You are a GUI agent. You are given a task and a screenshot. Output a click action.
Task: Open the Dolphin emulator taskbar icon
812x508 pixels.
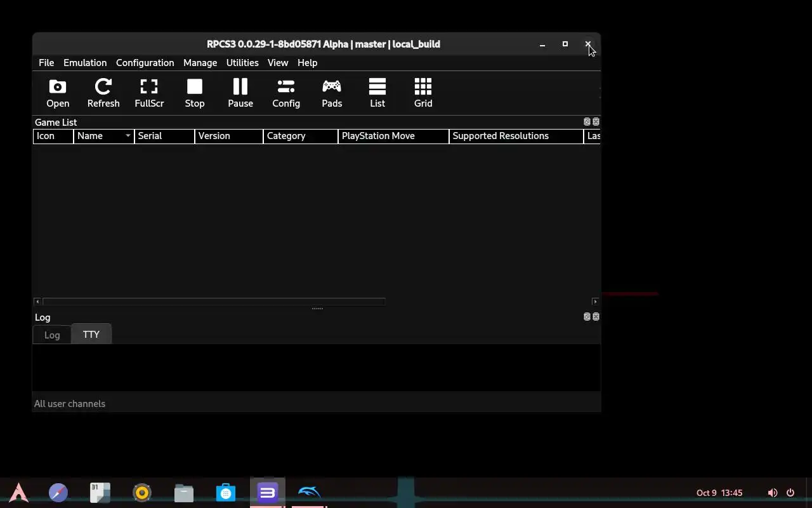(310, 493)
